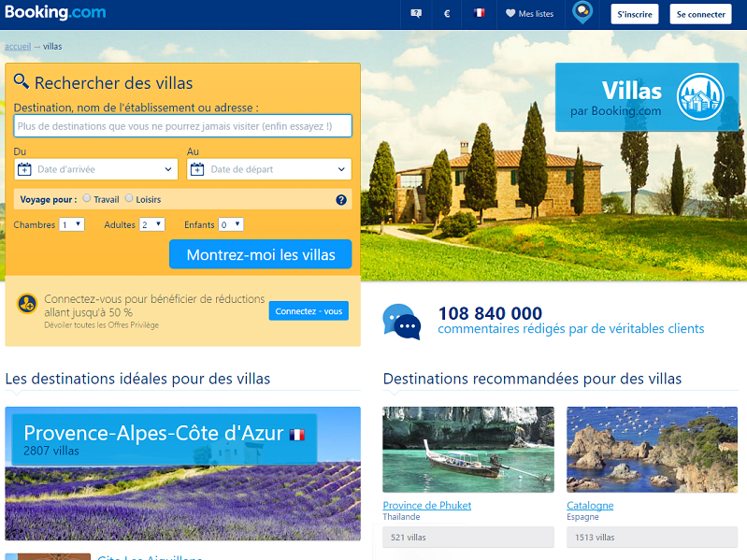The image size is (747, 560).
Task: Select the Loisirs radio button
Action: [129, 198]
